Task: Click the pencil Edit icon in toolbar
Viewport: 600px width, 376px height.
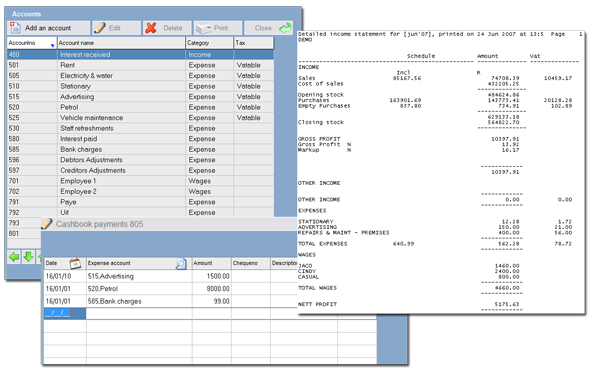Action: tap(100, 28)
